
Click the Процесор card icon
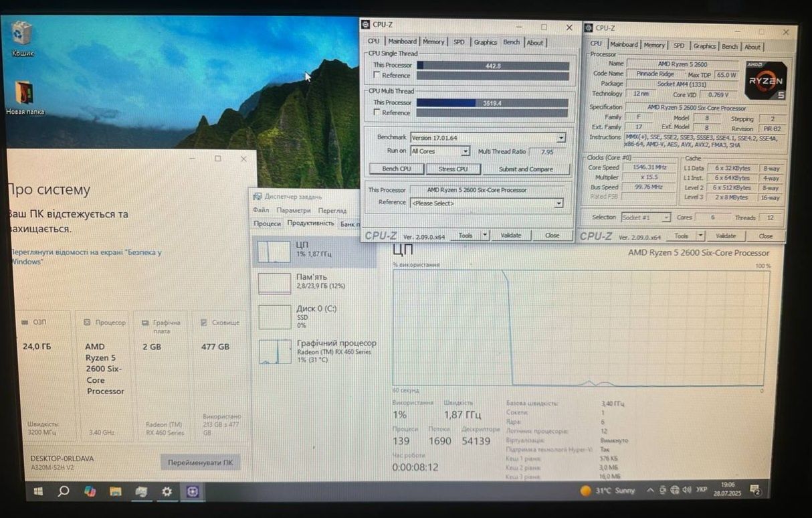(88, 322)
